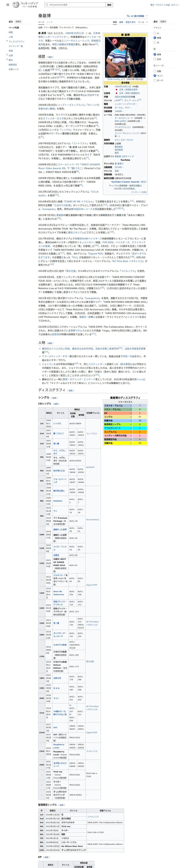This screenshot has width=186, height=868.
Task: Open the 履歴を表示 tab
Action: tap(131, 22)
